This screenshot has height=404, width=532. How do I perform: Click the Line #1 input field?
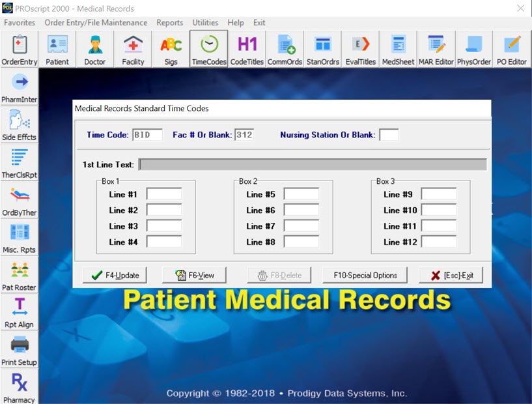164,194
